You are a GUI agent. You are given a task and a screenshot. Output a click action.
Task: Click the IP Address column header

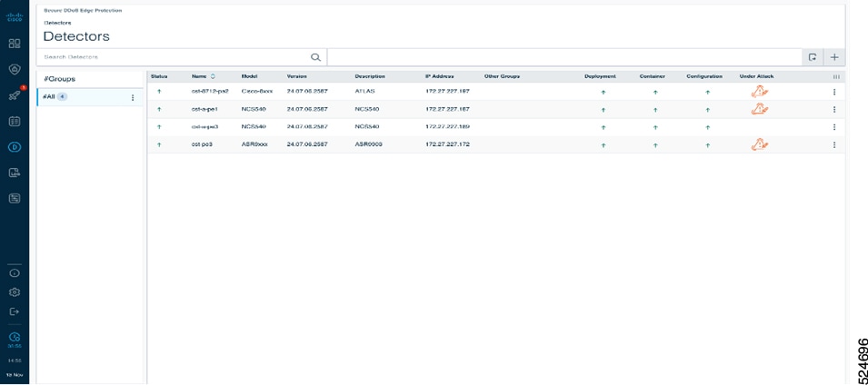point(440,76)
